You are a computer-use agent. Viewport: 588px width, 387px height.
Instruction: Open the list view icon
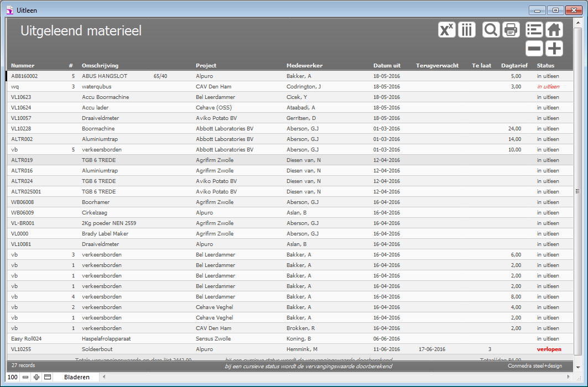pos(534,30)
